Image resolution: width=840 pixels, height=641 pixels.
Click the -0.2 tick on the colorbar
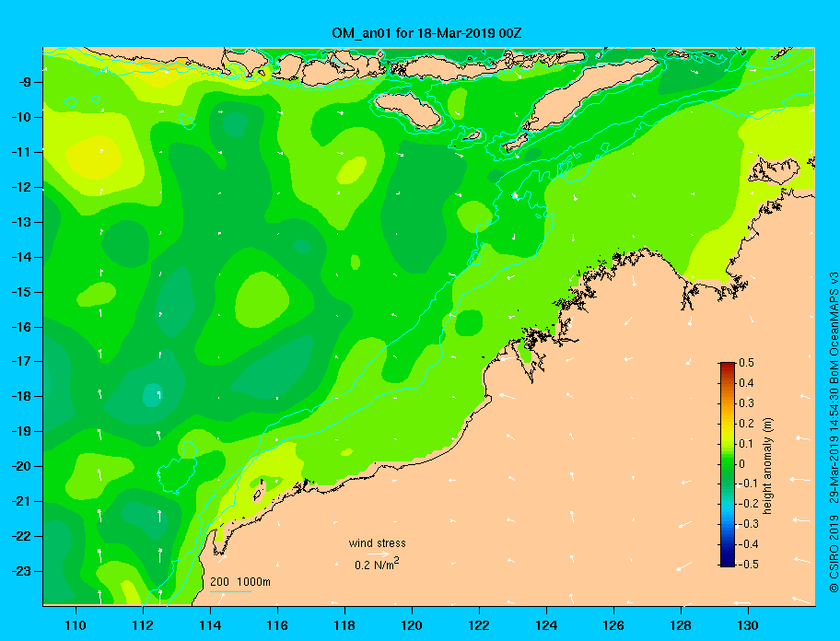748,504
